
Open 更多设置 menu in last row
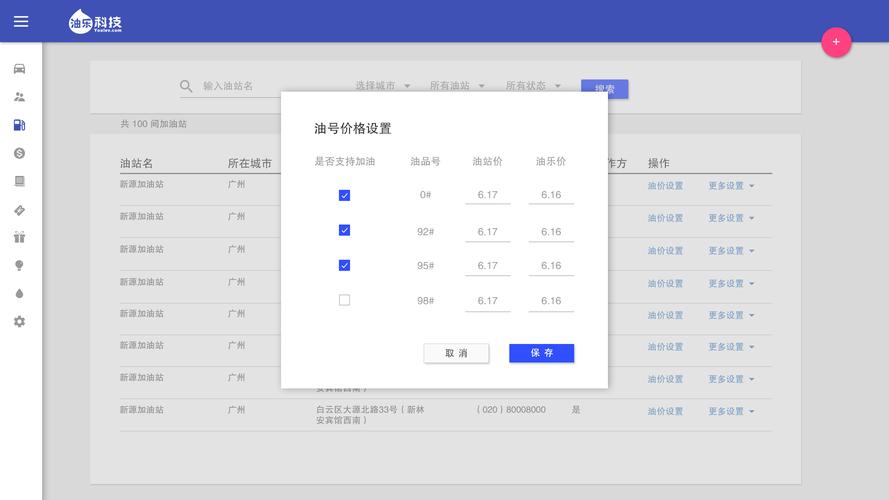[x=731, y=411]
